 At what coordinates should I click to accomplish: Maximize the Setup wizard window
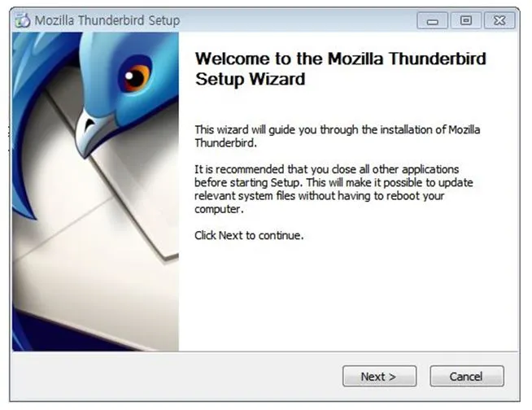point(465,20)
